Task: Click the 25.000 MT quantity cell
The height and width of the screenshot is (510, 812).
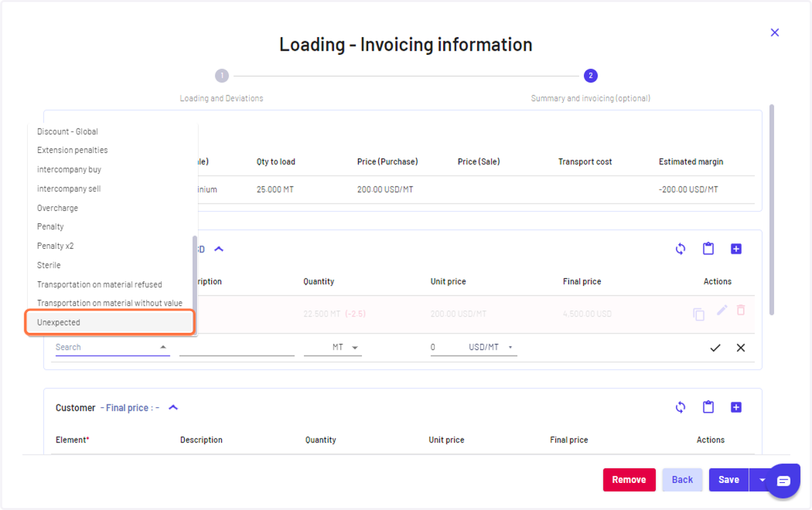Action: [x=275, y=189]
